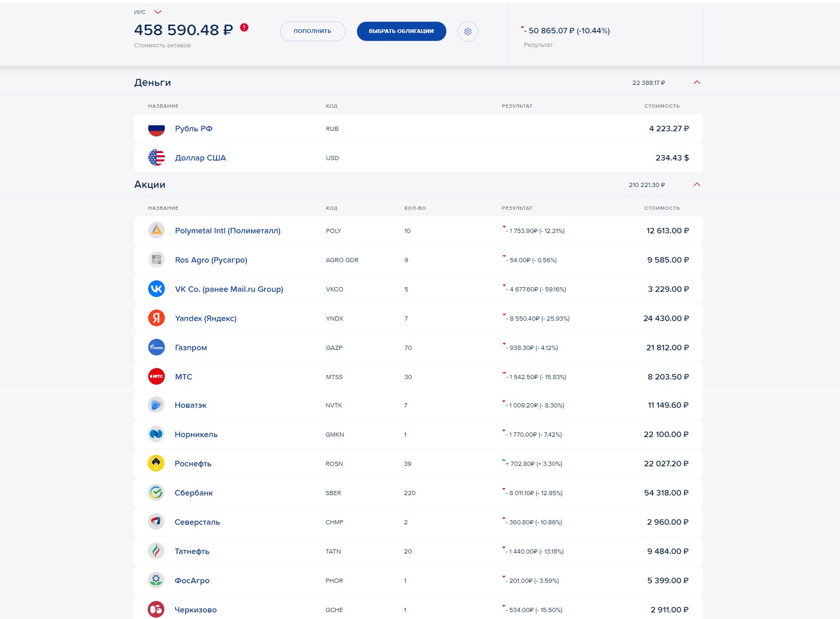Open the Северсталь stock link
The image size is (840, 619).
197,522
